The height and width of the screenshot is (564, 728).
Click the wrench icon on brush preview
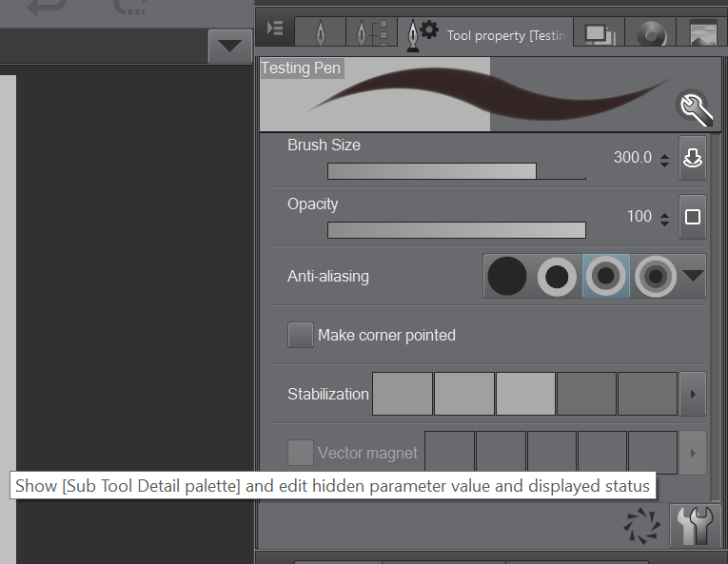point(695,107)
